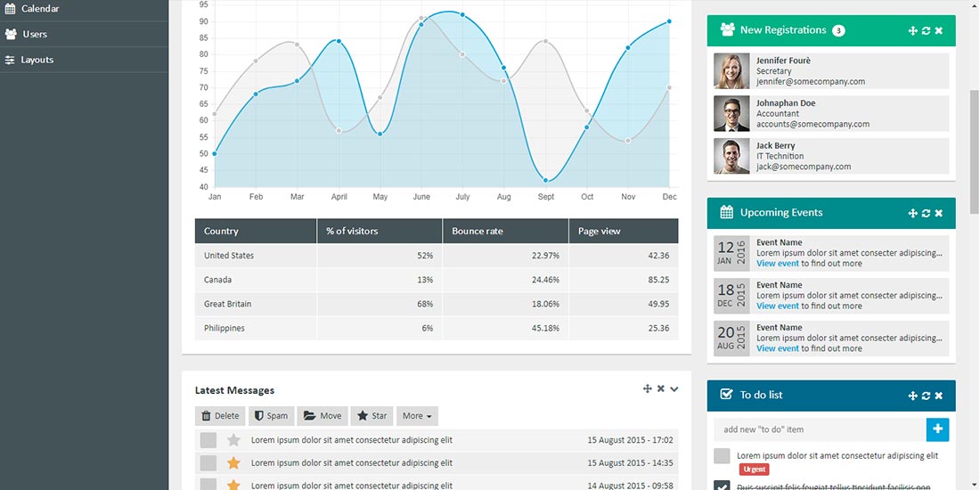Image resolution: width=980 pixels, height=490 pixels.
Task: Open View event for 18 Dec 2015
Action: click(x=778, y=306)
